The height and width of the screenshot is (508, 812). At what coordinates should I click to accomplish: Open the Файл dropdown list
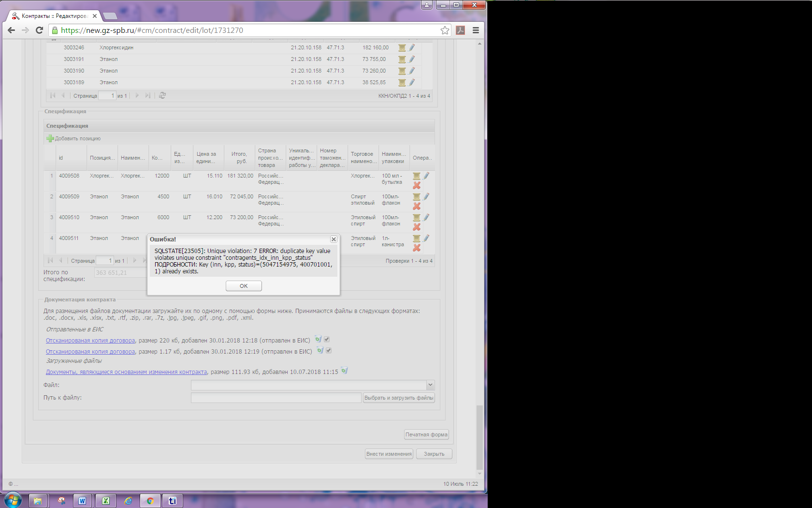[x=430, y=385]
